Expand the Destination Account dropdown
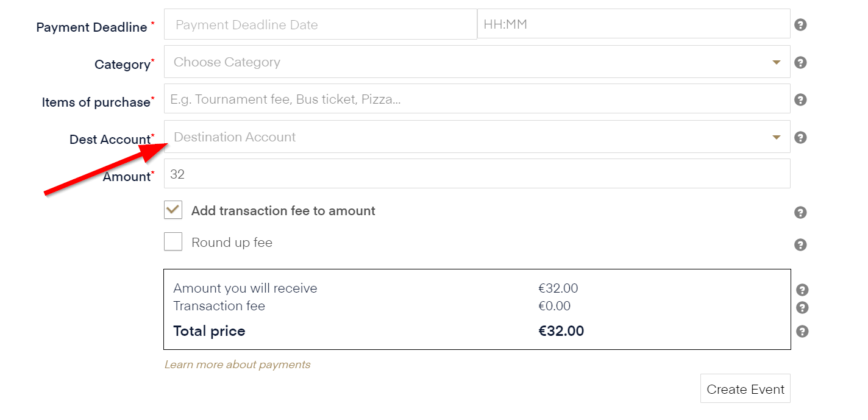 pos(463,137)
